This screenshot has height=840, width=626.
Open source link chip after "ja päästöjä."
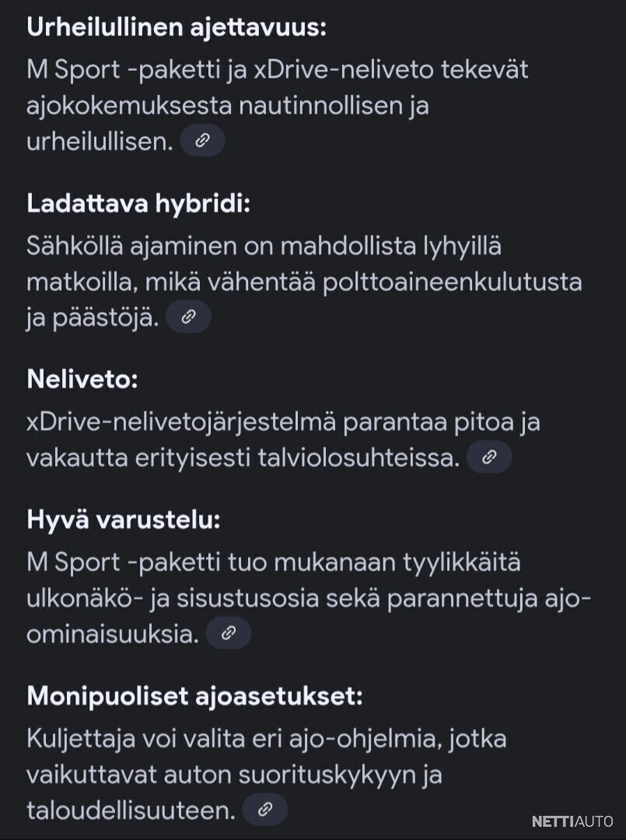[x=188, y=317]
